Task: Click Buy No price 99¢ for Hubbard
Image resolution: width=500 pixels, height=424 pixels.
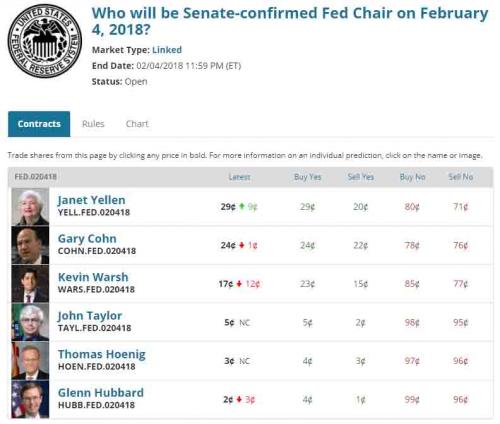Action: tap(412, 399)
